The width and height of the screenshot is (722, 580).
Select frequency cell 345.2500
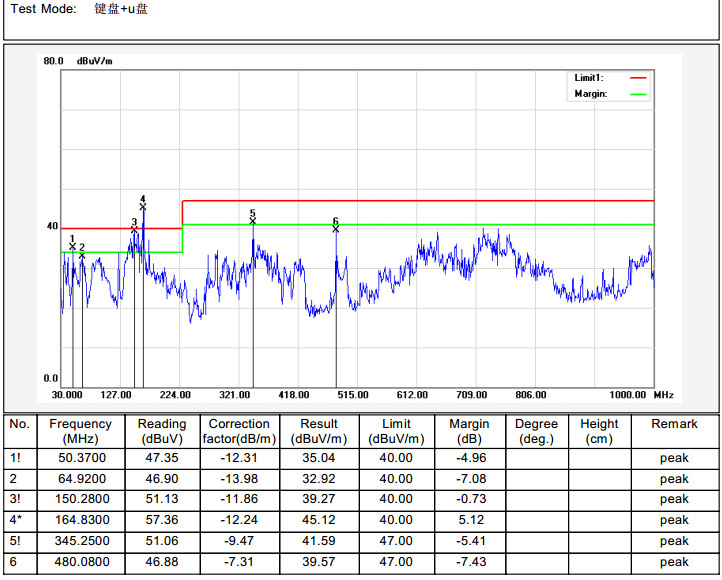pyautogui.click(x=82, y=541)
